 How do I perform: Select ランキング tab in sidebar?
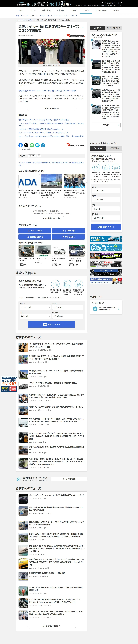(x=97, y=28)
